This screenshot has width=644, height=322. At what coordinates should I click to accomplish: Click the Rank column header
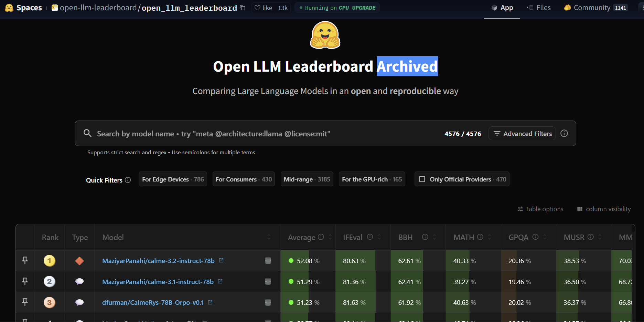pos(50,237)
